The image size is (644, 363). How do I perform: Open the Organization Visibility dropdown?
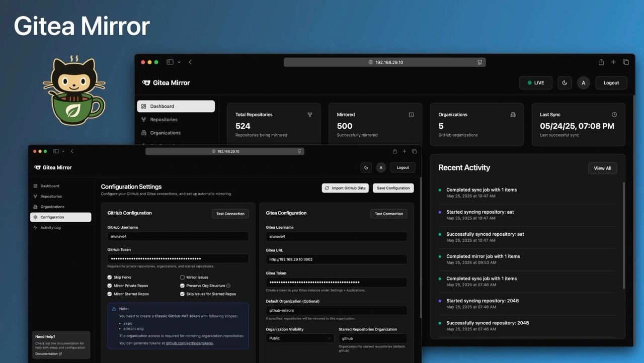pyautogui.click(x=300, y=338)
